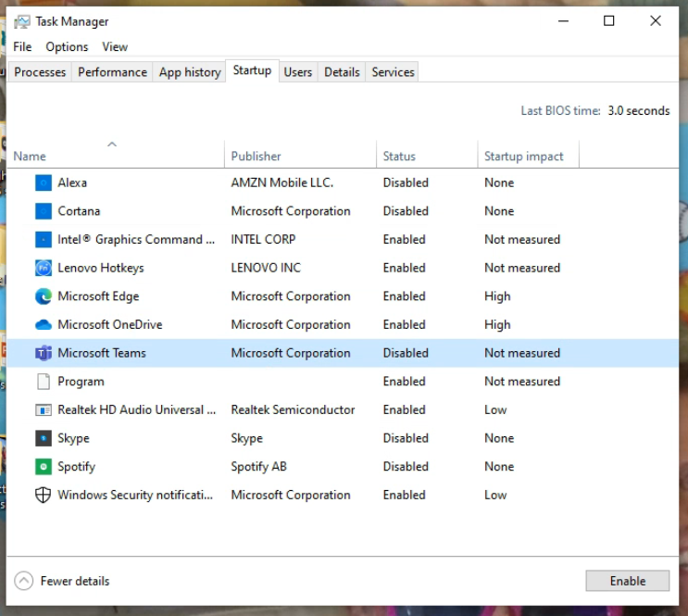Click the Windows Security shield icon
This screenshot has width=688, height=616.
43,495
